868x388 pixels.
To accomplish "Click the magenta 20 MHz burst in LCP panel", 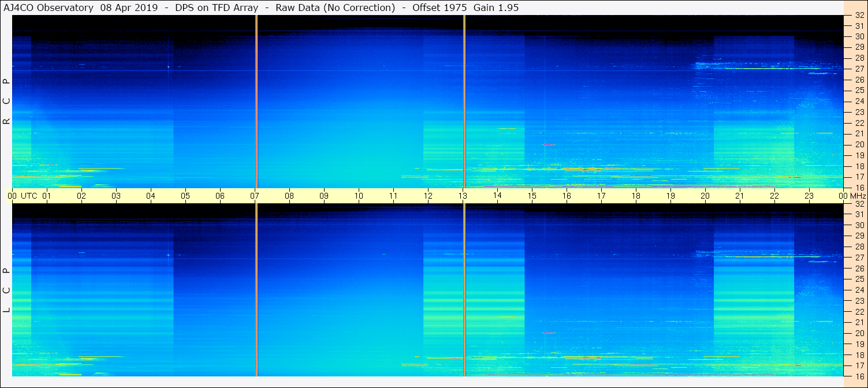I will coord(549,333).
